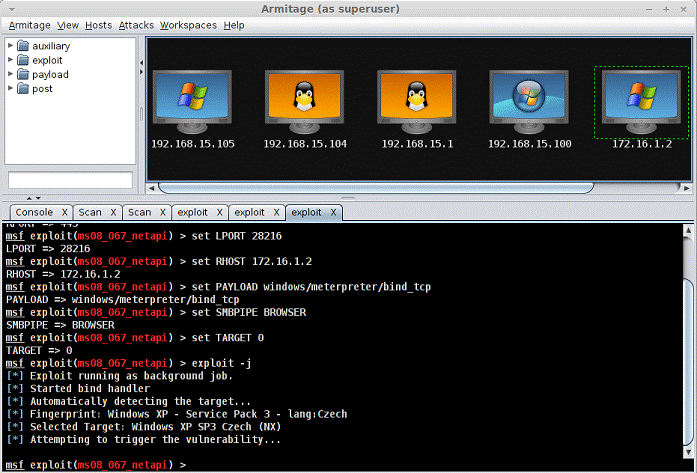
Task: Click the 192.168.15.105 host label
Action: (x=193, y=144)
